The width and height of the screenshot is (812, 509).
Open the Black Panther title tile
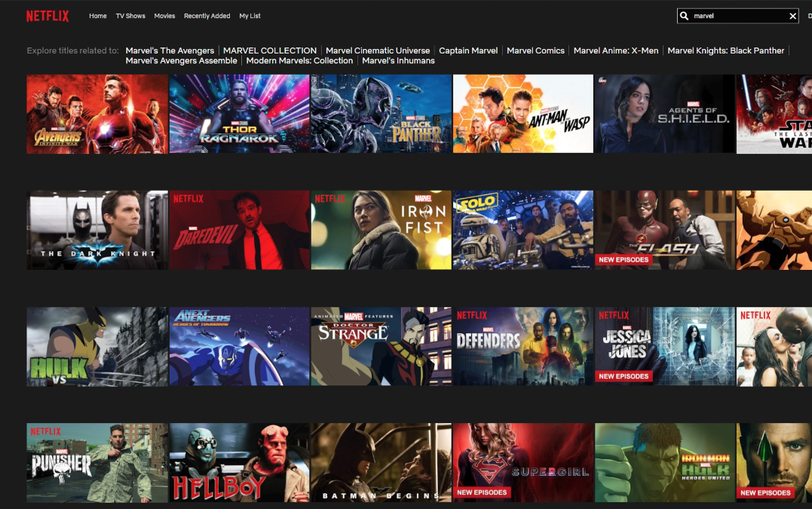(381, 114)
